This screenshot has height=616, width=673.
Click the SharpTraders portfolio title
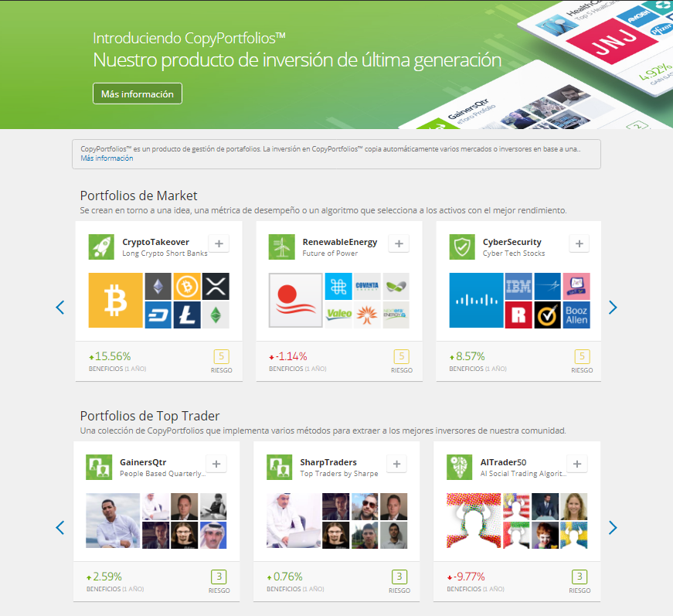328,462
